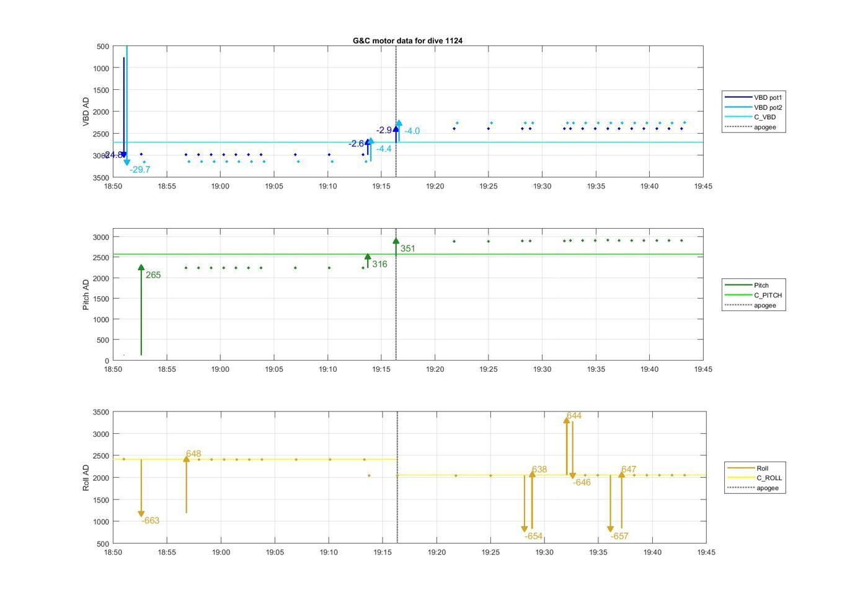The image size is (868, 611).
Task: Click the 638 roll annotation
Action: pyautogui.click(x=539, y=469)
